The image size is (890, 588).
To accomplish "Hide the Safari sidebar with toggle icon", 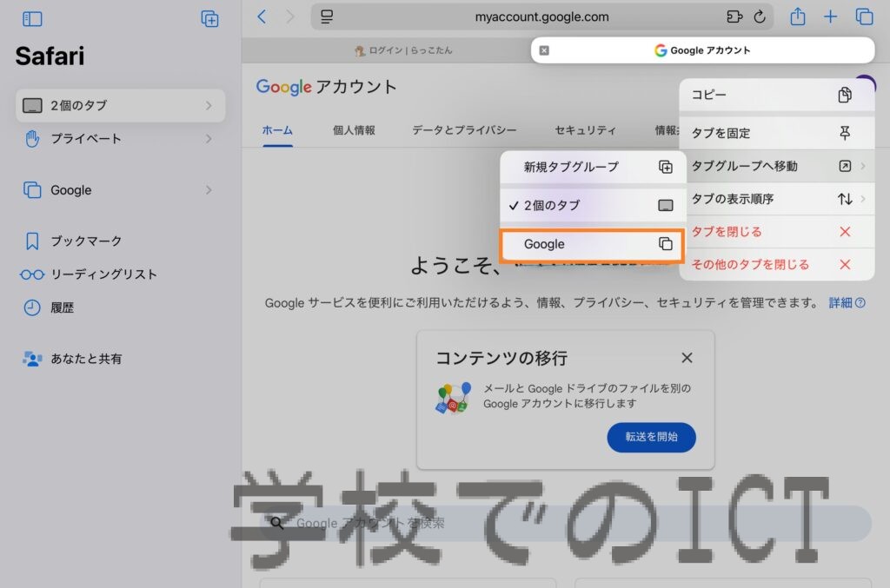I will pyautogui.click(x=32, y=19).
